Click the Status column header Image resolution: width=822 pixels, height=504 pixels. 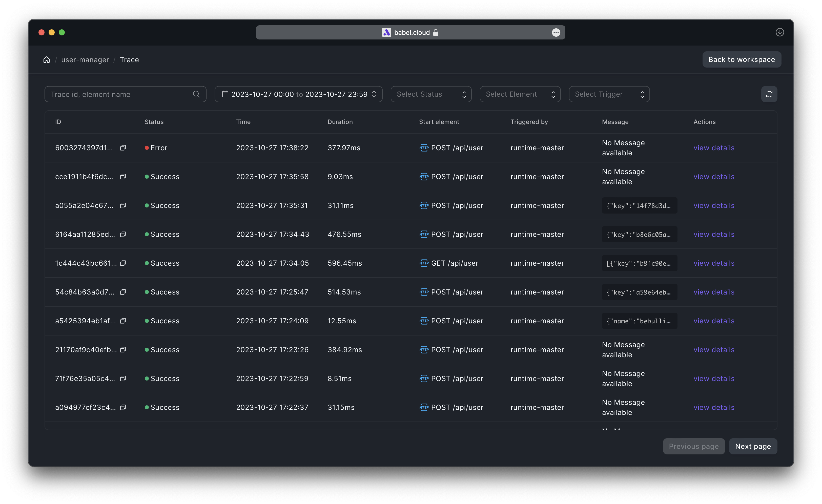pyautogui.click(x=154, y=122)
